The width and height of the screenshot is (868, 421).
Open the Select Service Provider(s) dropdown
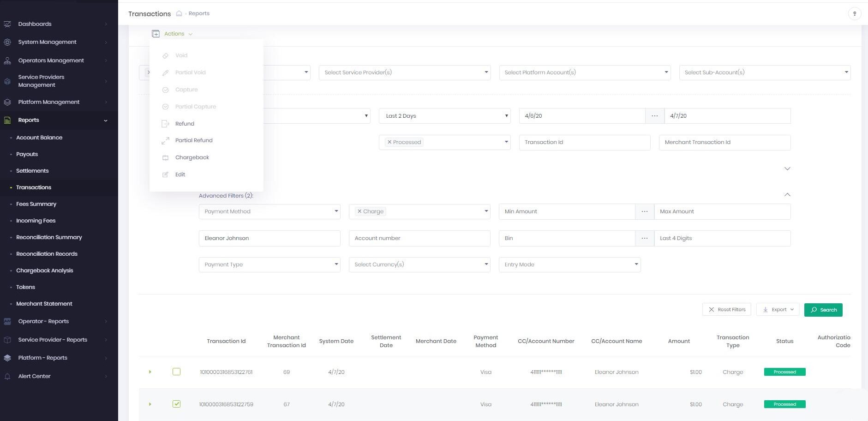[404, 72]
